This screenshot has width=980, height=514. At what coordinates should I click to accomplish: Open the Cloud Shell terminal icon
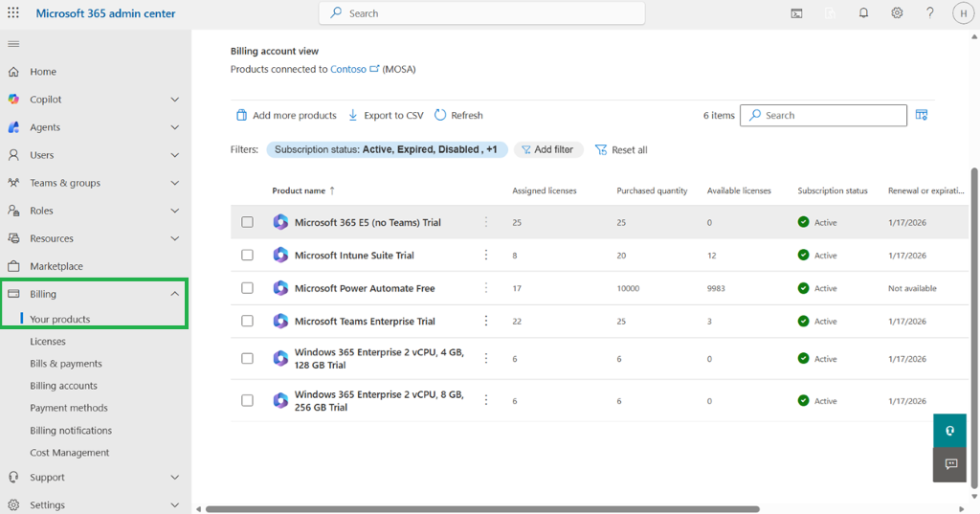[x=796, y=13]
